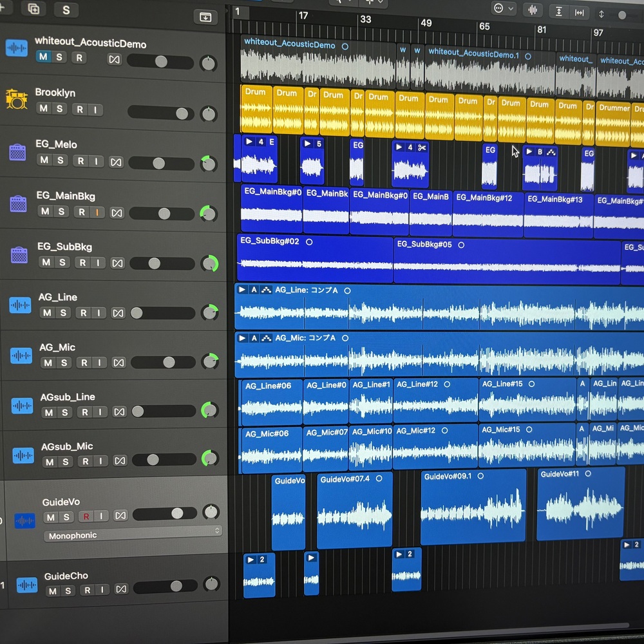Click the duplicate track icon in header
Screen dimensions: 644x644
33,9
